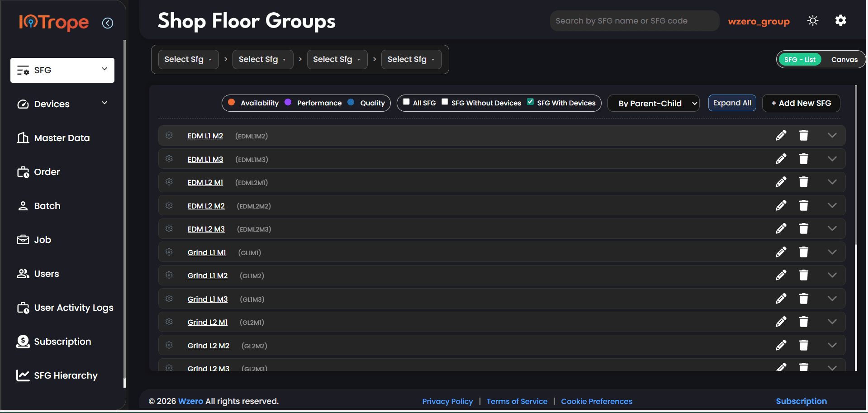
Task: Click the blue Quality color dot
Action: click(x=351, y=102)
